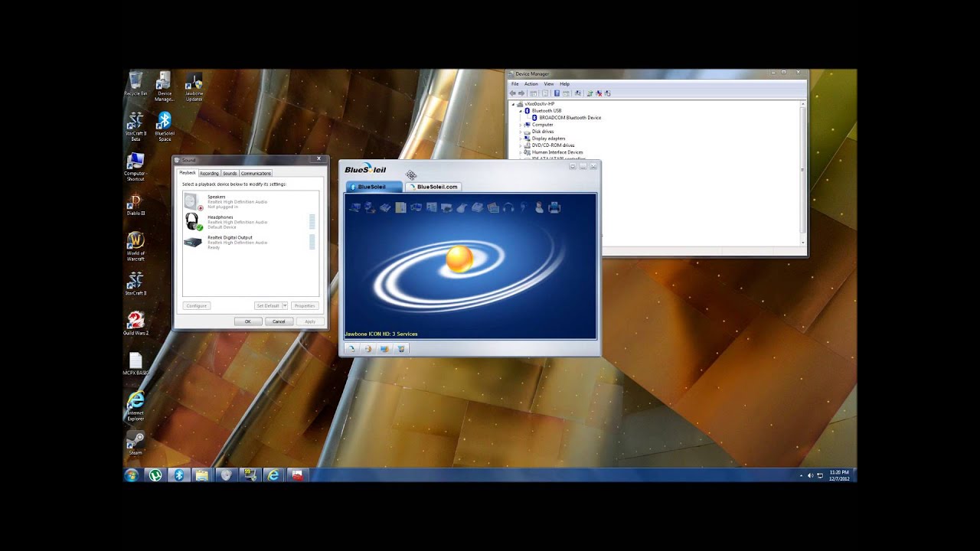980x551 pixels.
Task: Click the fax service icon in BlueSoleil
Action: click(x=477, y=207)
